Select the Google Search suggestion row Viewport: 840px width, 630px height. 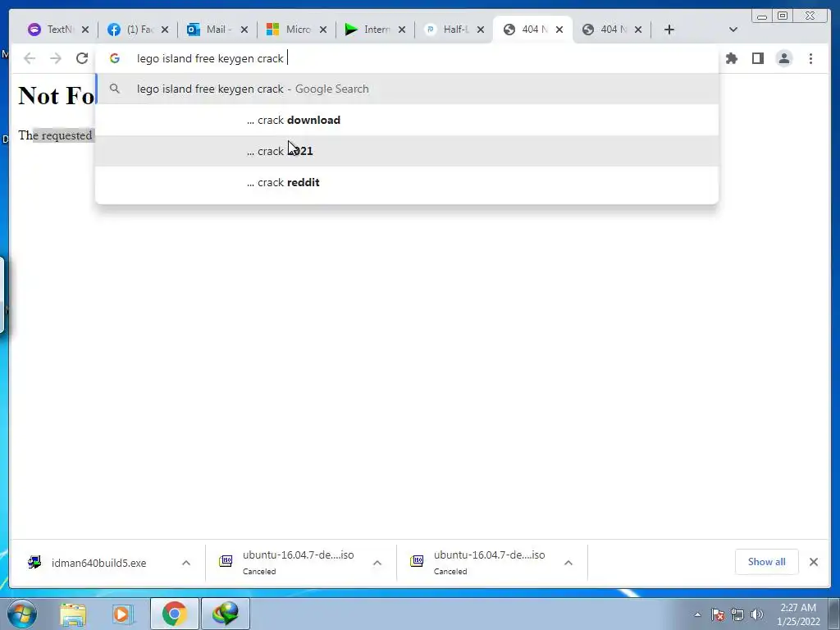(x=407, y=89)
